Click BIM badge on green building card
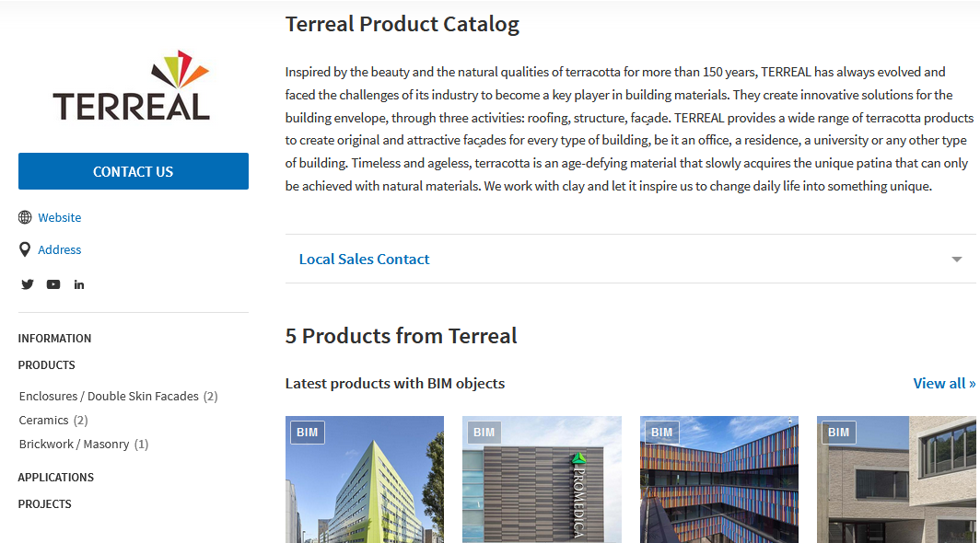The height and width of the screenshot is (543, 980). coord(307,433)
